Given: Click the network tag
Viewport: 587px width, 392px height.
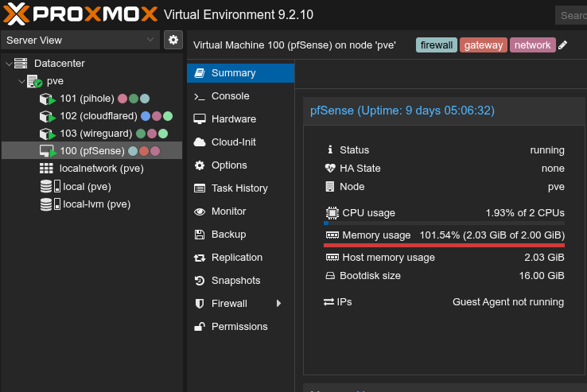Looking at the screenshot, I should (x=532, y=45).
